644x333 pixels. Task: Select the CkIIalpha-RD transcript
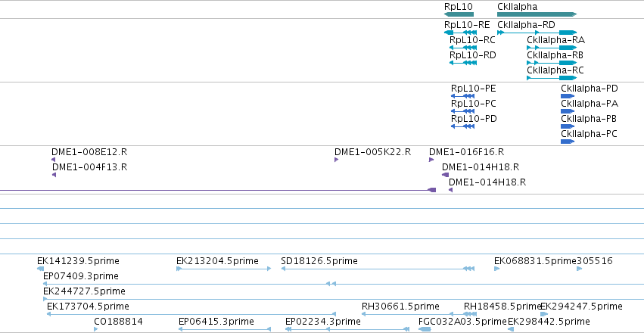pos(537,33)
